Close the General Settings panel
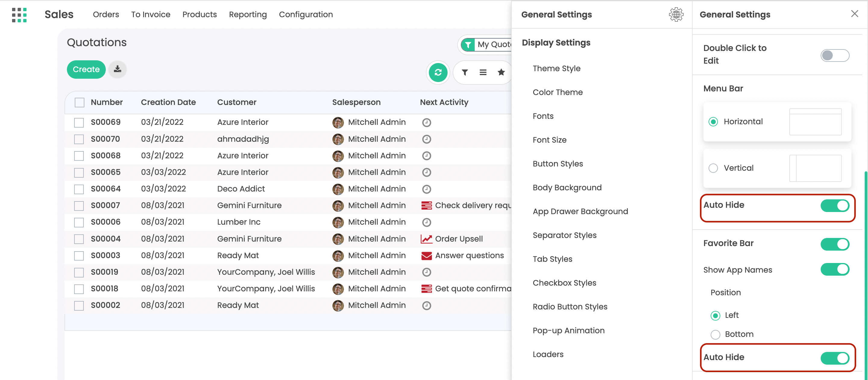Screen dimensions: 868x380 pos(854,14)
